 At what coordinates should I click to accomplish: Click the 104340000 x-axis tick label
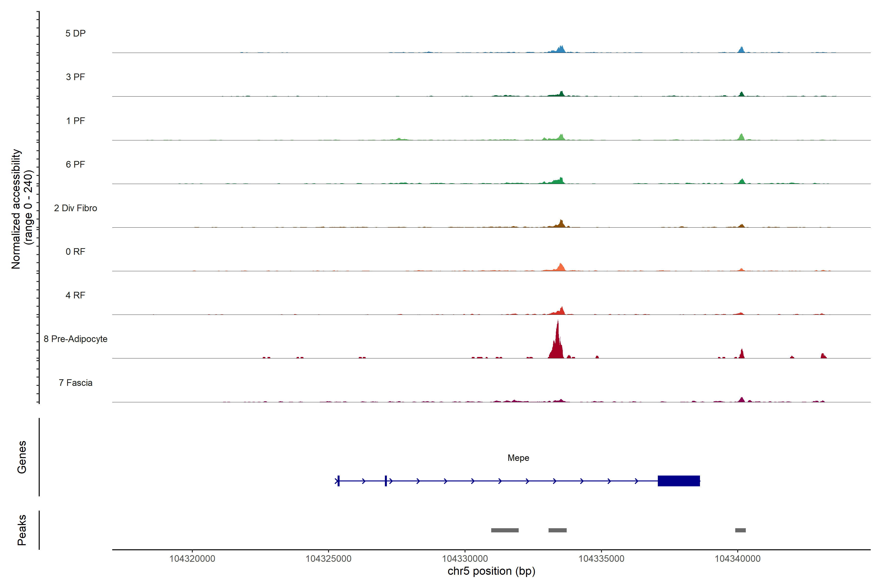tap(738, 558)
